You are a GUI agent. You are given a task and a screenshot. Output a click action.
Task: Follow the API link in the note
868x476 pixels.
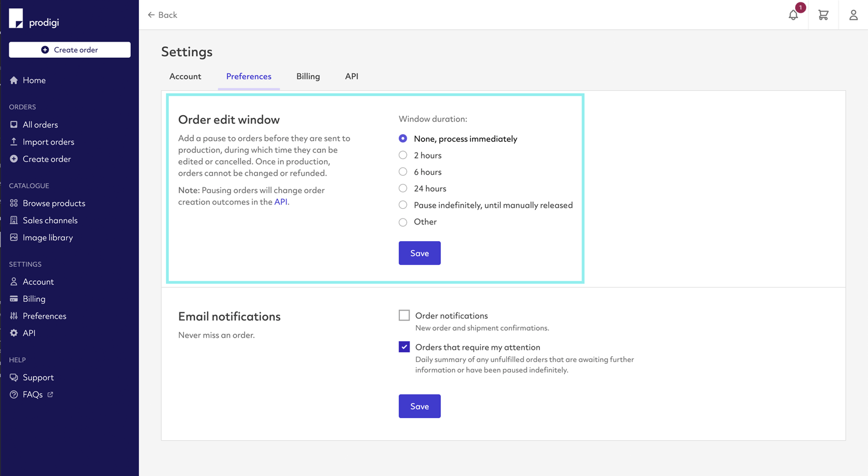click(281, 202)
